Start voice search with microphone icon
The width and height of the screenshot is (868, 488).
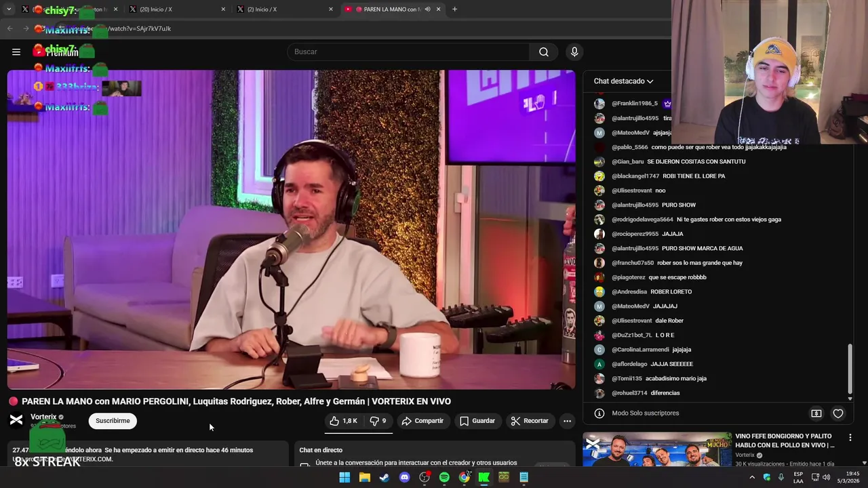click(574, 52)
